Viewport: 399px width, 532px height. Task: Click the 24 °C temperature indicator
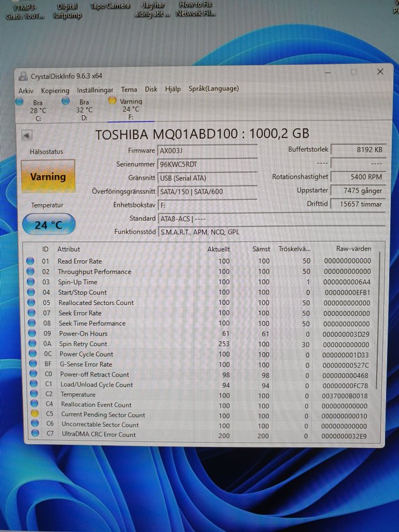[48, 225]
